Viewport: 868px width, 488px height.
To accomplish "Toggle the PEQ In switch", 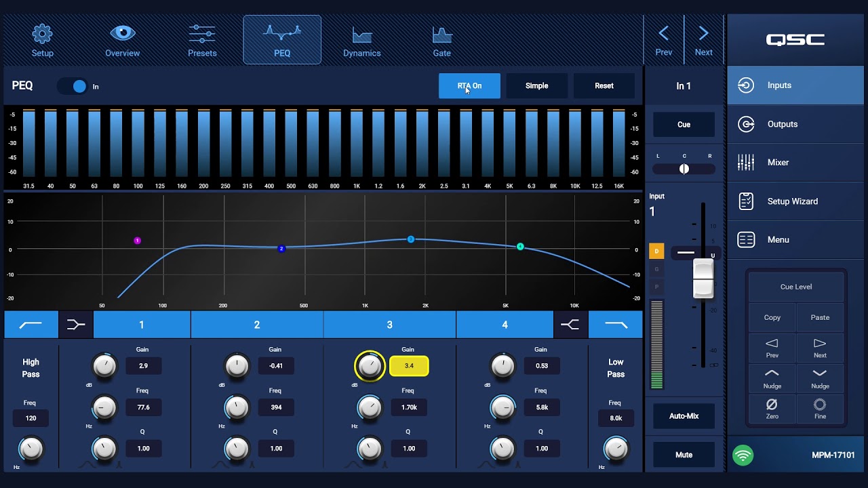I will [x=73, y=86].
